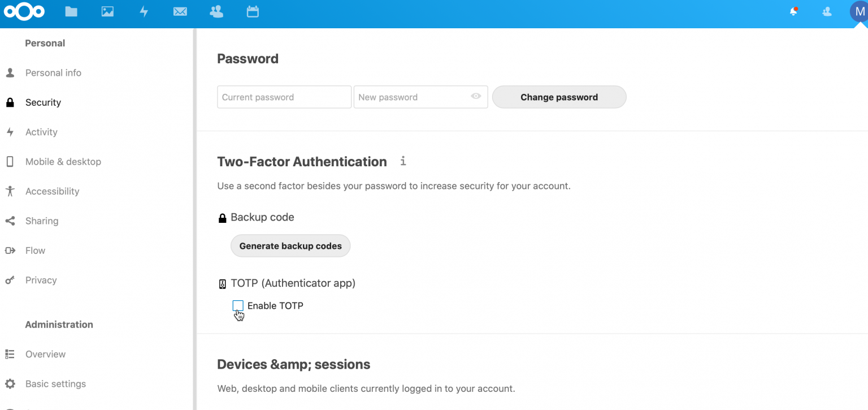The width and height of the screenshot is (868, 410).
Task: Click the Two-Factor Authentication info icon
Action: [x=403, y=162]
